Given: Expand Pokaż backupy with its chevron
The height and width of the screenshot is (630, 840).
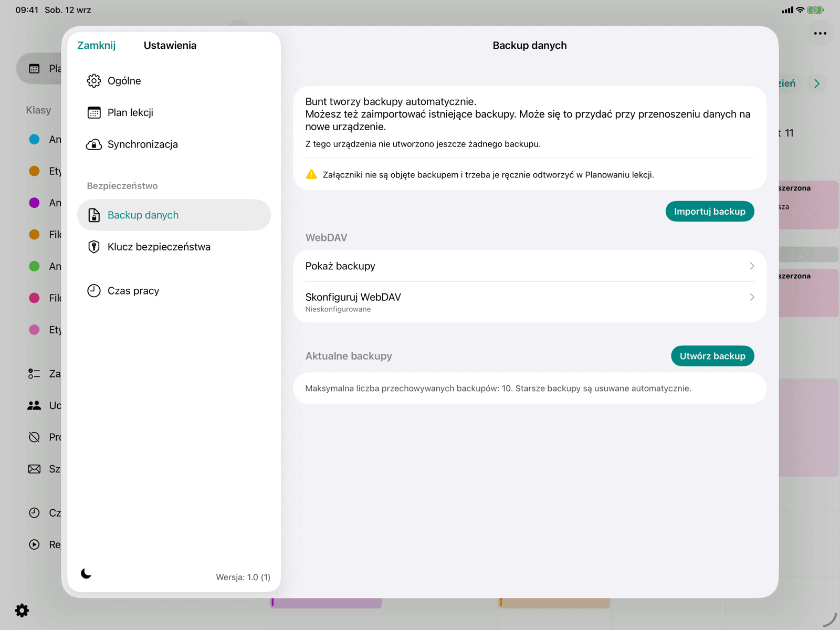Looking at the screenshot, I should (x=752, y=266).
